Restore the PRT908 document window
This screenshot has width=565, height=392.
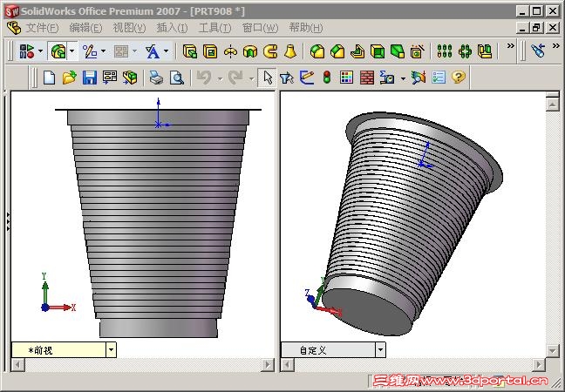click(x=536, y=27)
